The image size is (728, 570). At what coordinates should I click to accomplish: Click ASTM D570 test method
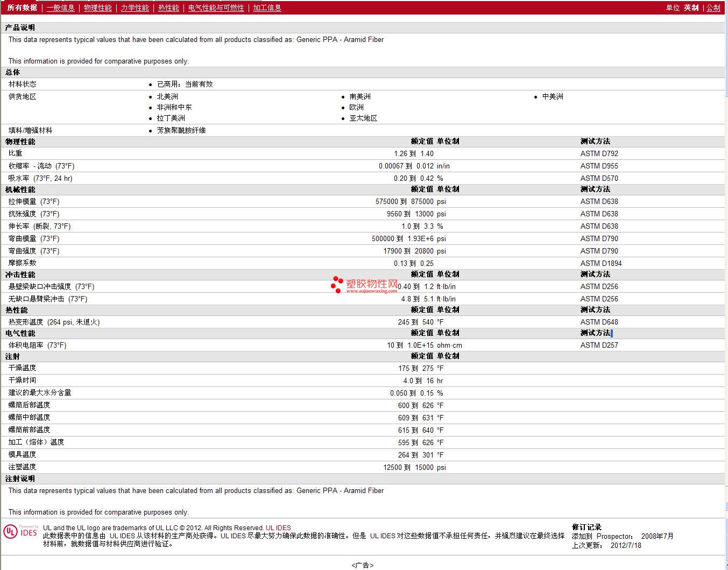pyautogui.click(x=599, y=178)
